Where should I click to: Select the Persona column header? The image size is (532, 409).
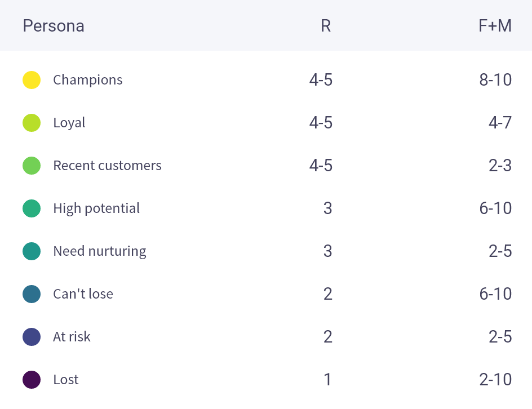(54, 26)
